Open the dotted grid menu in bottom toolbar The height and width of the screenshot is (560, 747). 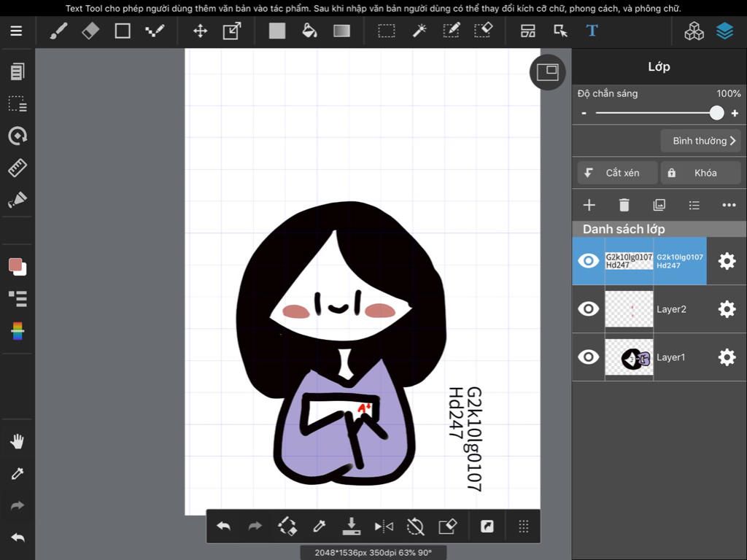point(524,526)
